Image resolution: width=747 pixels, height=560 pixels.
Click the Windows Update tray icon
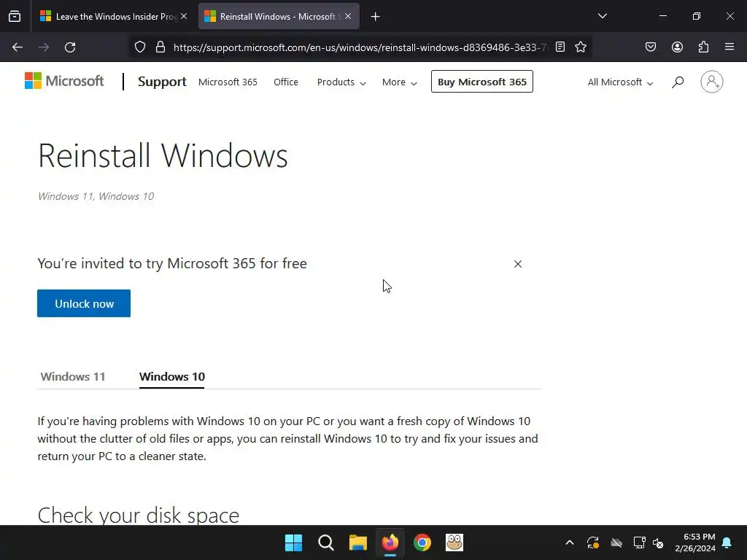593,542
